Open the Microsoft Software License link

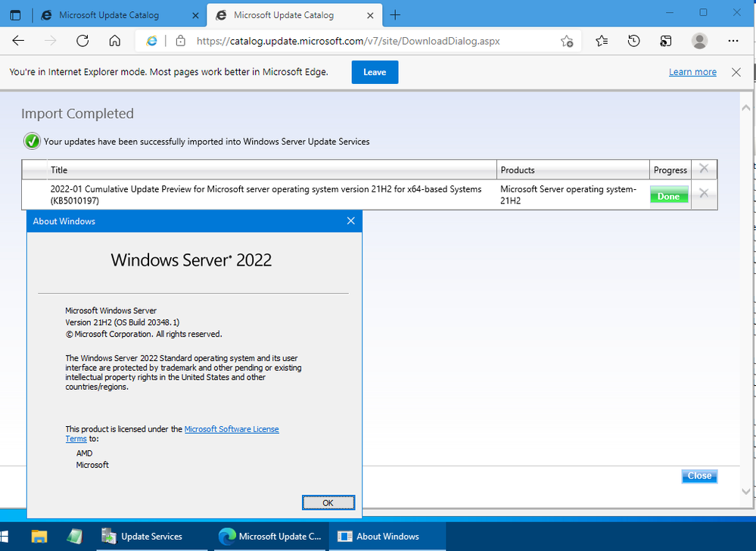pos(232,429)
